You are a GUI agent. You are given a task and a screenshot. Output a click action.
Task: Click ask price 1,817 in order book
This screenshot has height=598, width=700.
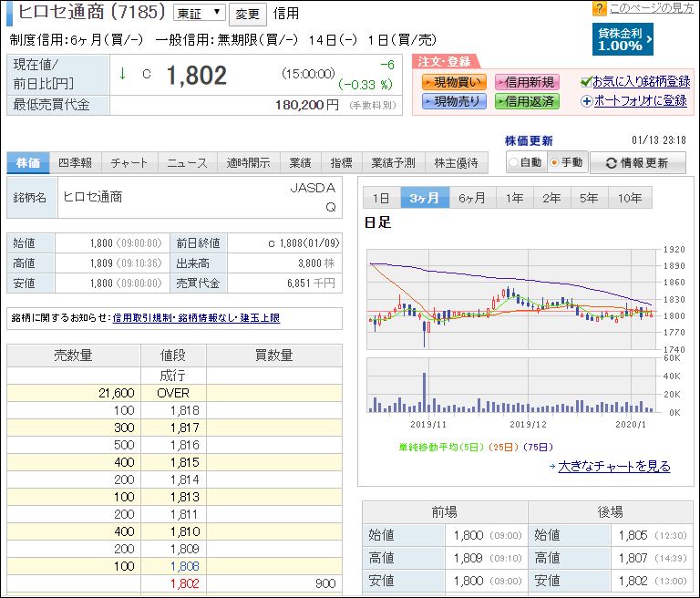click(x=185, y=428)
